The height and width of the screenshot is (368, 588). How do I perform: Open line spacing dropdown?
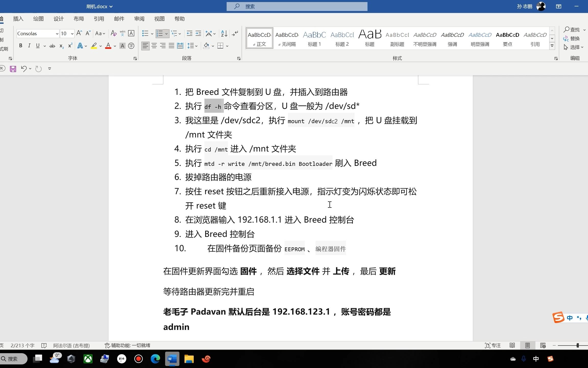pos(193,46)
